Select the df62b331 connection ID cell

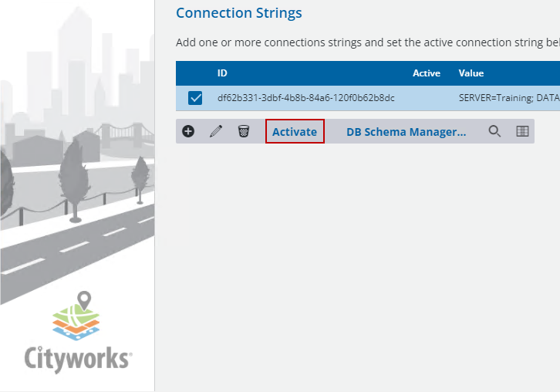(x=305, y=98)
